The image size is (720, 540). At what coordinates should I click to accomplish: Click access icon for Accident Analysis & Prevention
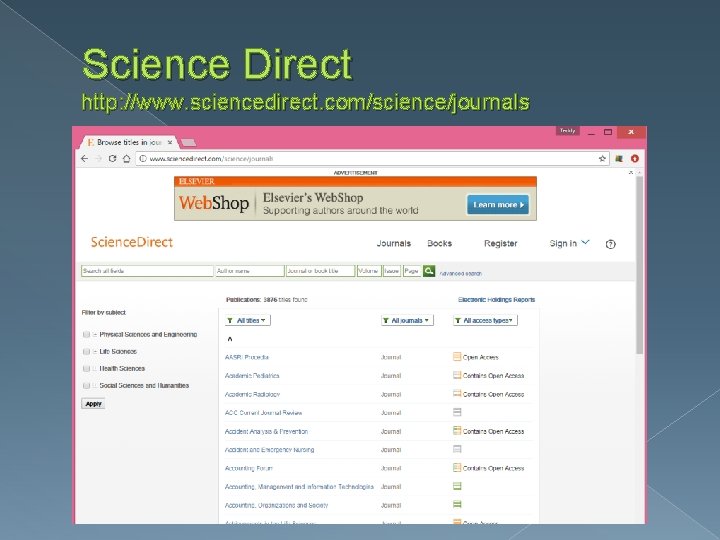(x=457, y=431)
